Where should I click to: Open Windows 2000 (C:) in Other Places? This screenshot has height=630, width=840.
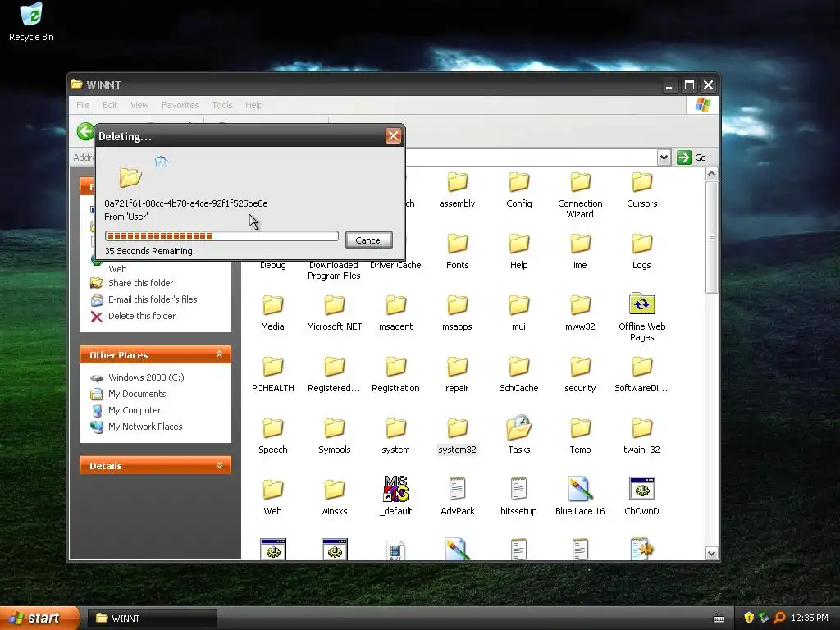(x=146, y=377)
